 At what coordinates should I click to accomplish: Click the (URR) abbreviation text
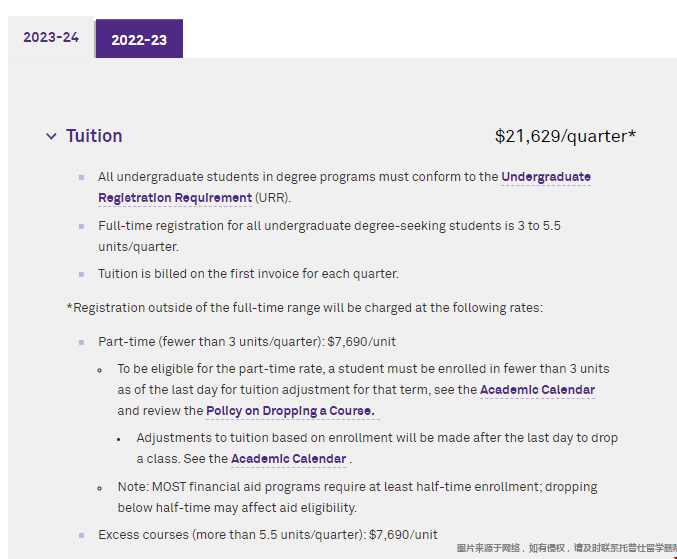tap(273, 198)
